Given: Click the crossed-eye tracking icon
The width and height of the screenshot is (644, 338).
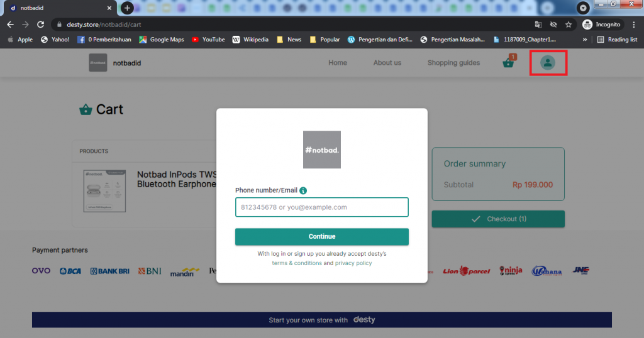Looking at the screenshot, I should [553, 25].
